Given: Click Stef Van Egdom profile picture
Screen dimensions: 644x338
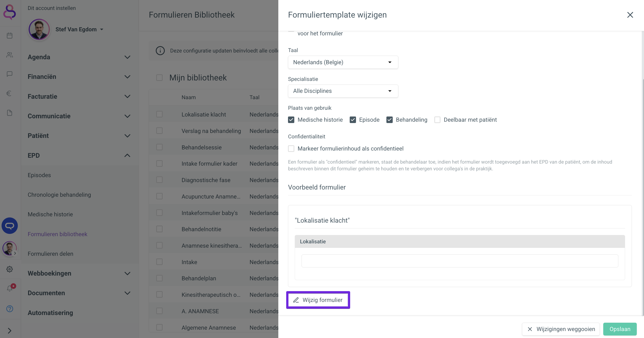Looking at the screenshot, I should pos(39,29).
